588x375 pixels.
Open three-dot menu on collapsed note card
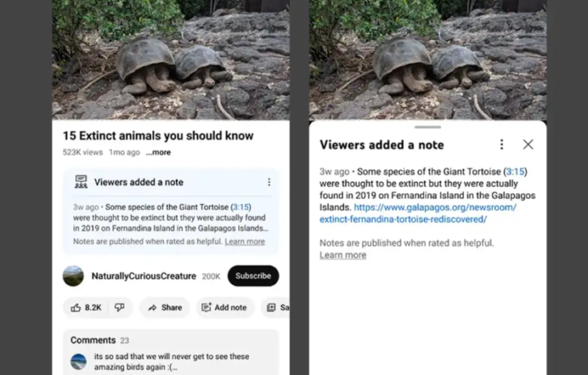pos(269,182)
